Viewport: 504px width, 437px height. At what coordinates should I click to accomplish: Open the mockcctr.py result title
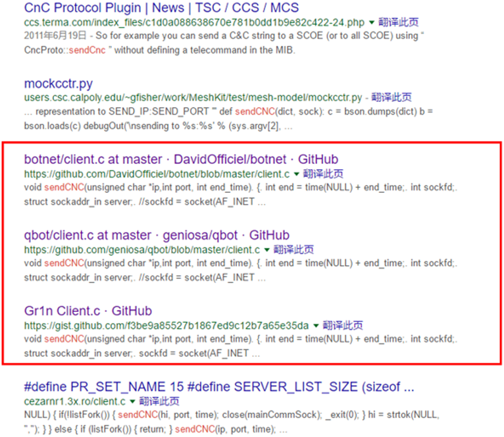pos(58,84)
